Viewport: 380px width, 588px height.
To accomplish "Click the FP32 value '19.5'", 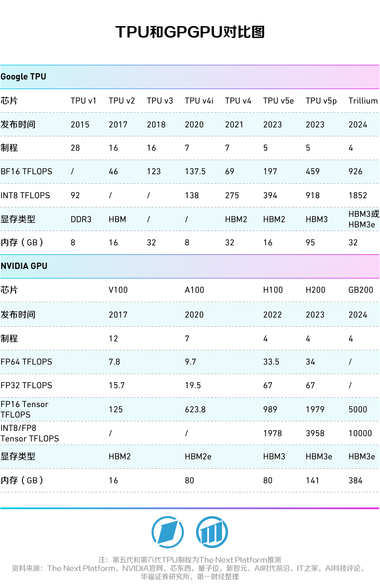I will [193, 385].
